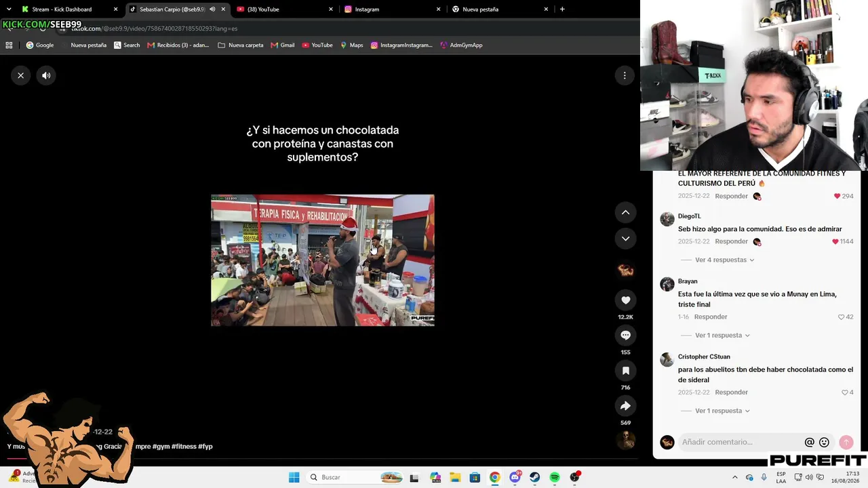The width and height of the screenshot is (868, 488).
Task: View DiegoTL's avatar
Action: click(x=667, y=218)
